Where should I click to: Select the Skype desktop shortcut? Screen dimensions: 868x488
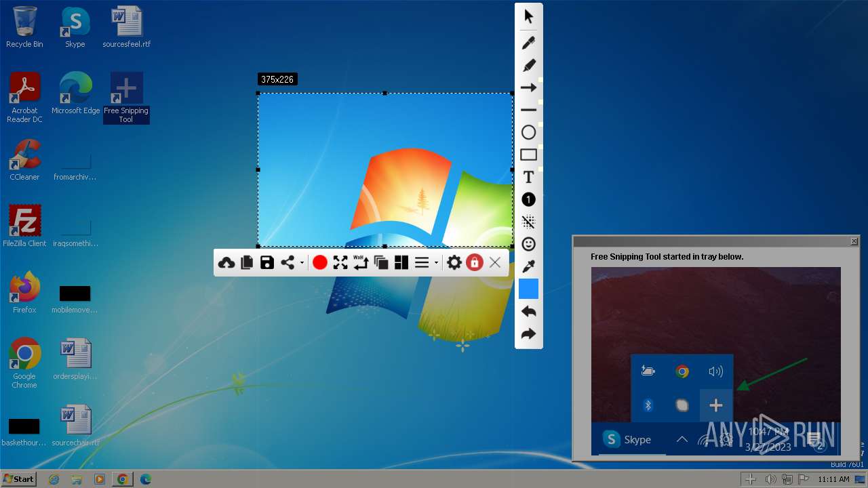75,28
